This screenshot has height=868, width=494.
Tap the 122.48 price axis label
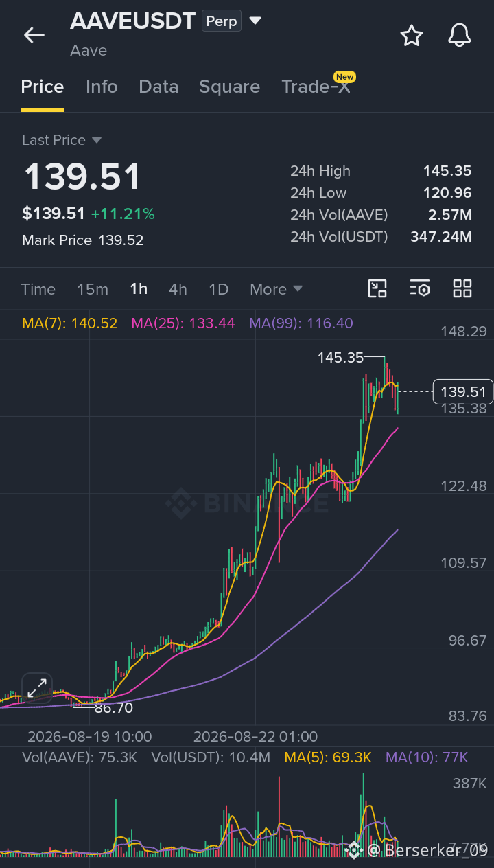464,486
